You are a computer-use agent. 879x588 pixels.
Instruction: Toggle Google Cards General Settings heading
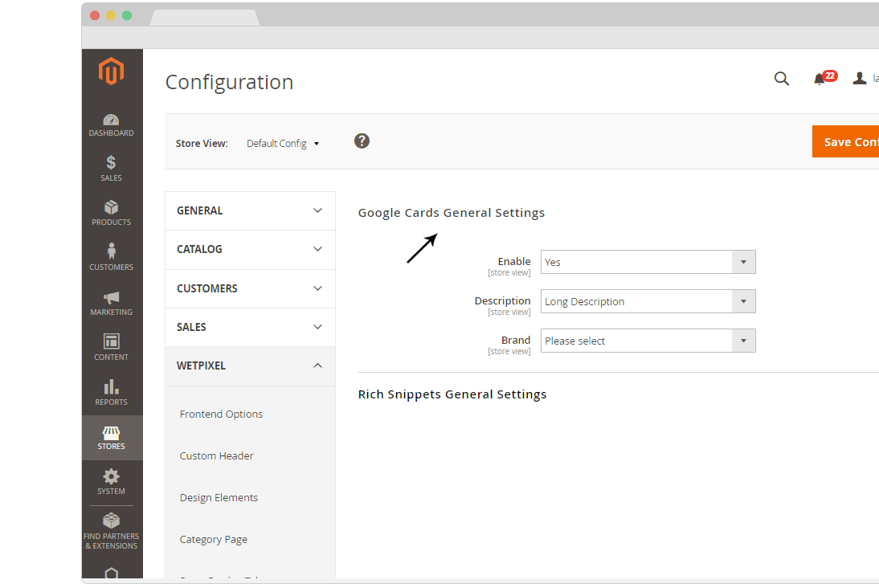pyautogui.click(x=452, y=213)
